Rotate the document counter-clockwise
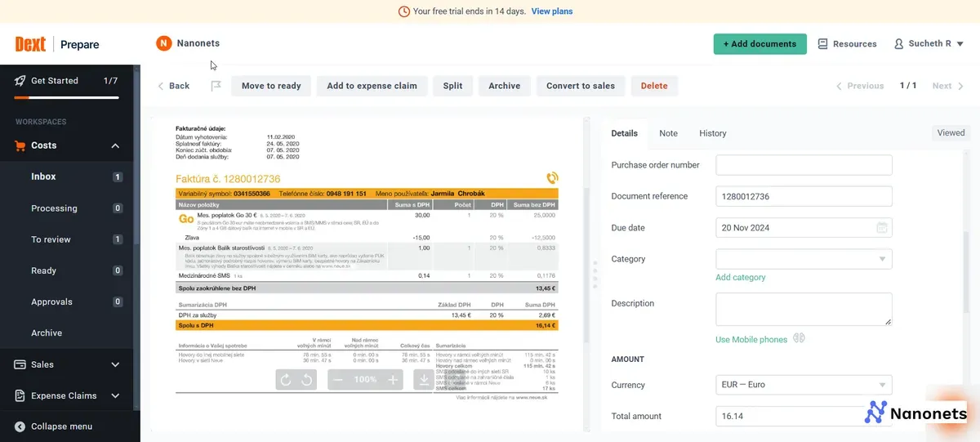Image resolution: width=980 pixels, height=442 pixels. tap(306, 380)
